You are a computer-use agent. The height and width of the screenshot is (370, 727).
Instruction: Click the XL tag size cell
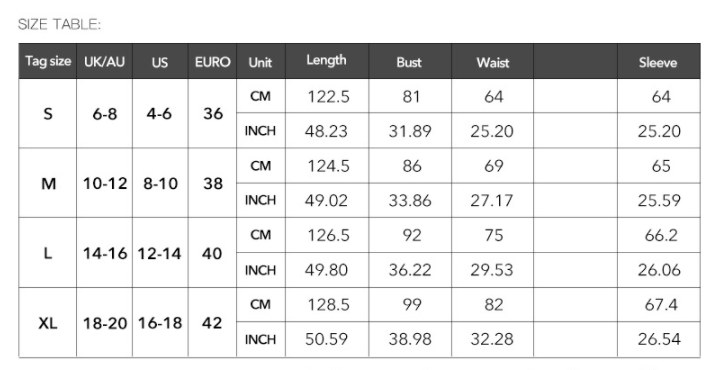pos(48,323)
